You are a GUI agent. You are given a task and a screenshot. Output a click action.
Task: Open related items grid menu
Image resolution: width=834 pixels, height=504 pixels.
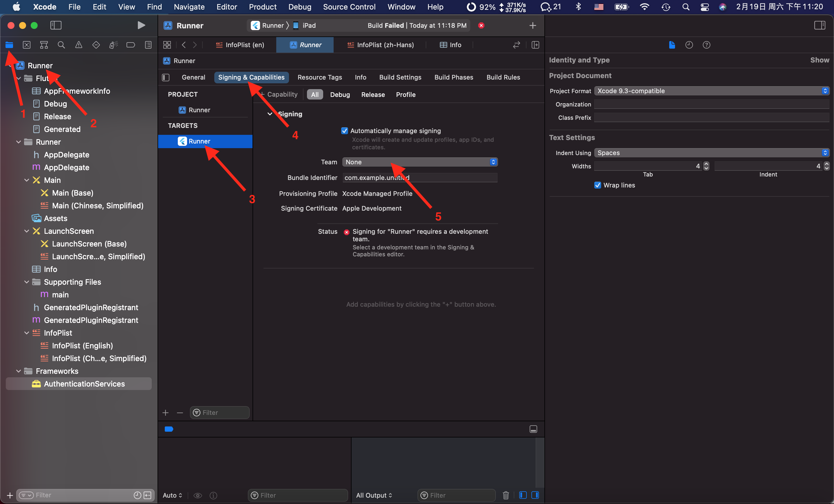pyautogui.click(x=167, y=45)
